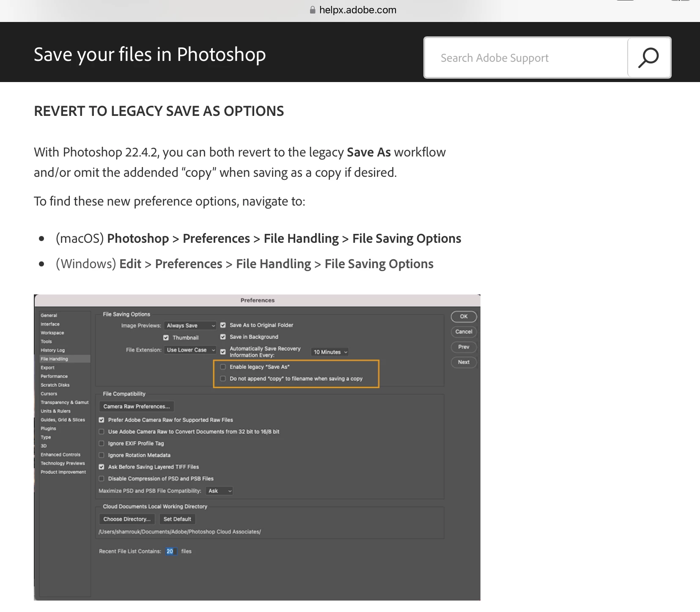Screen dimensions: 700x612
Task: Click the OK button
Action: [x=464, y=316]
